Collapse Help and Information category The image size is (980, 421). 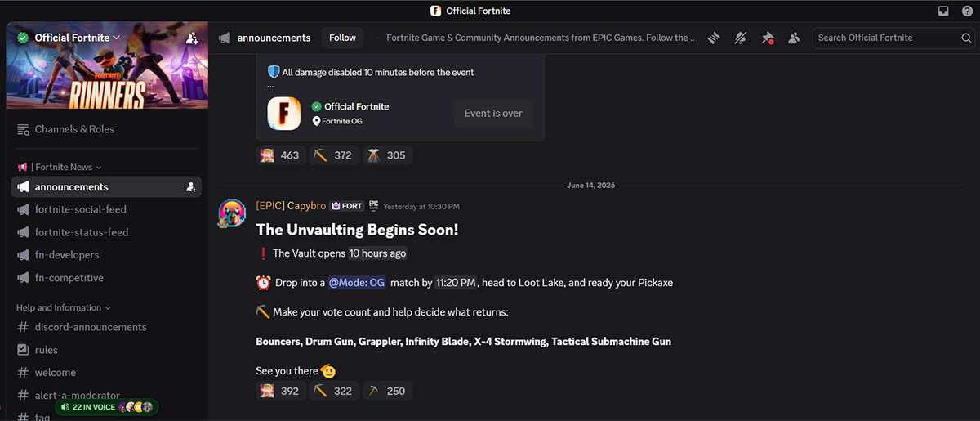(x=63, y=307)
